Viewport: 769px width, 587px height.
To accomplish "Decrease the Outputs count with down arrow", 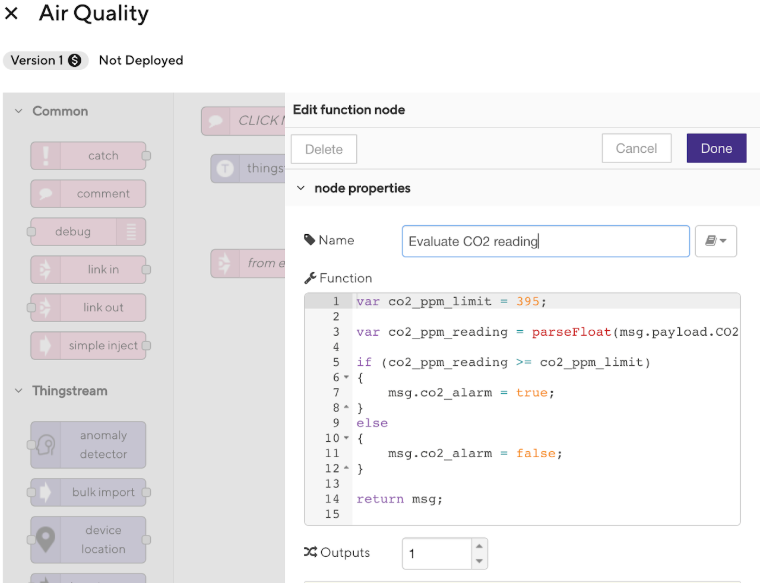I will 479,561.
